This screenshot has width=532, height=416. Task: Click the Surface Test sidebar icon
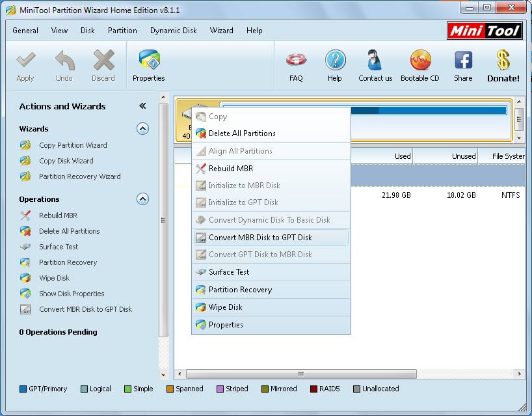tap(25, 247)
